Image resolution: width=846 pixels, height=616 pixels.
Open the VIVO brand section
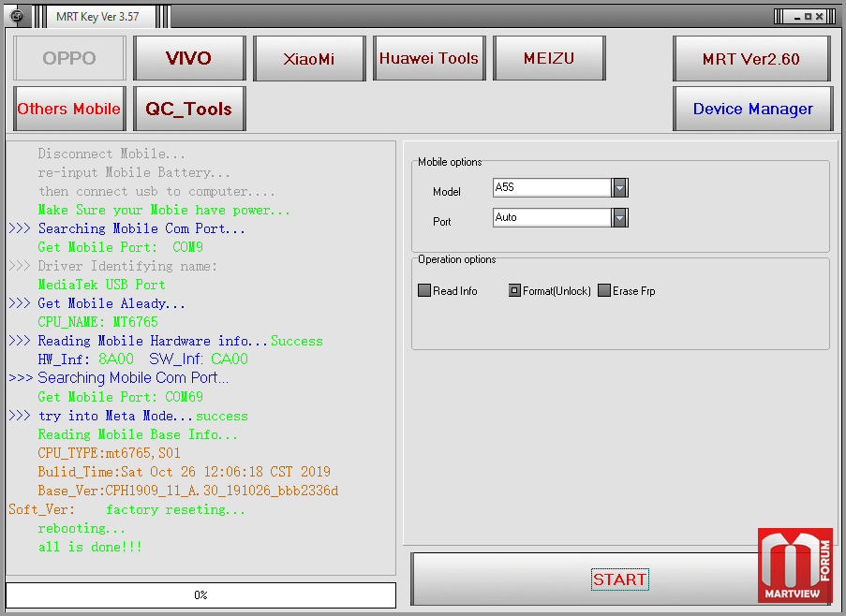tap(189, 58)
